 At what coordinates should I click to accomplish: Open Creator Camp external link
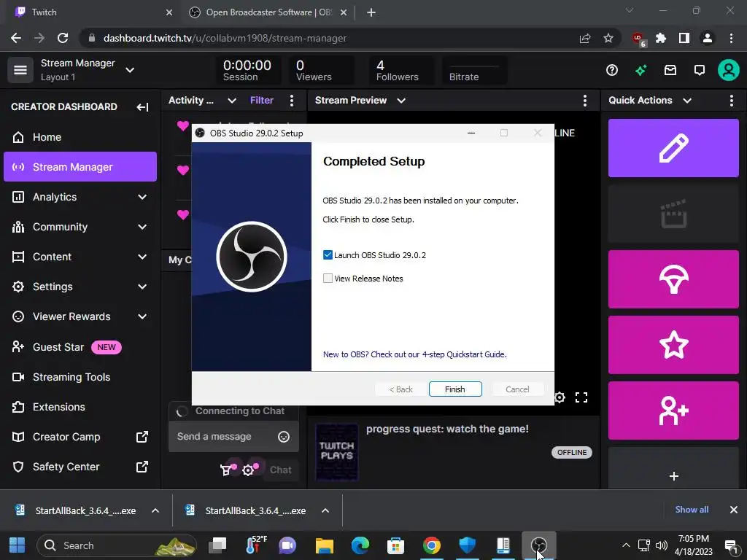pos(80,437)
